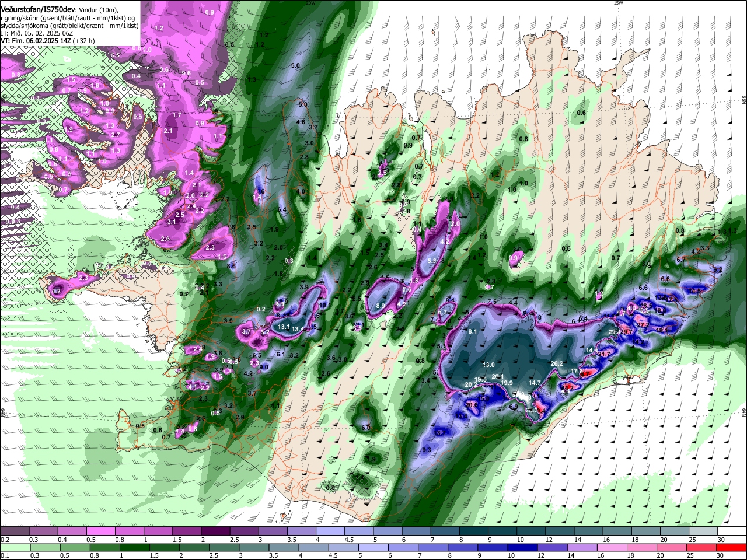Image resolution: width=747 pixels, height=560 pixels.
Task: Click the '8.9' precipitation value
Action: pos(381,306)
